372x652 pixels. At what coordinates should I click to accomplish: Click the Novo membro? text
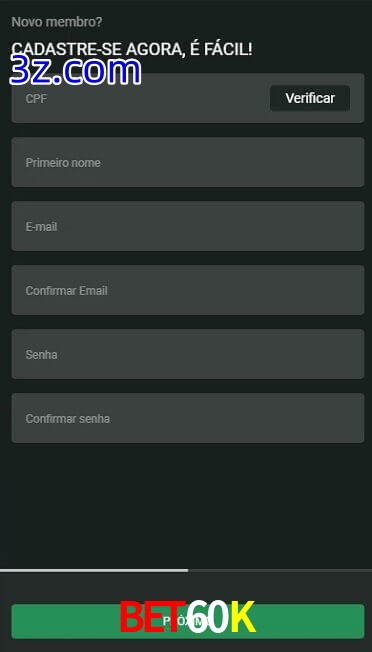57,22
